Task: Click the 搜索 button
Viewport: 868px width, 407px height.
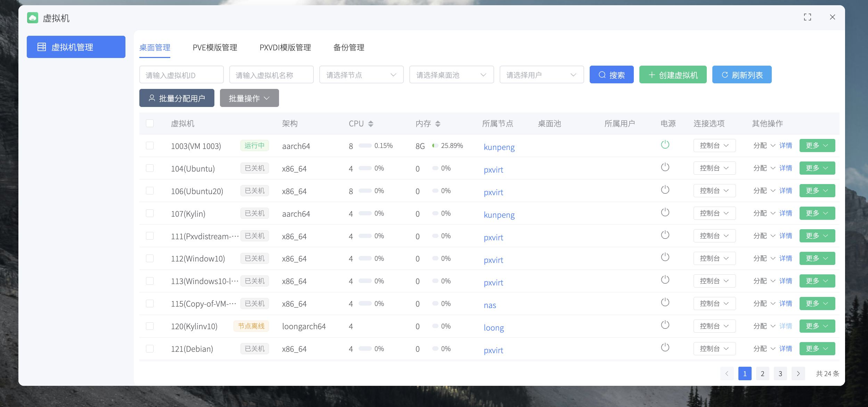Action: (x=612, y=75)
